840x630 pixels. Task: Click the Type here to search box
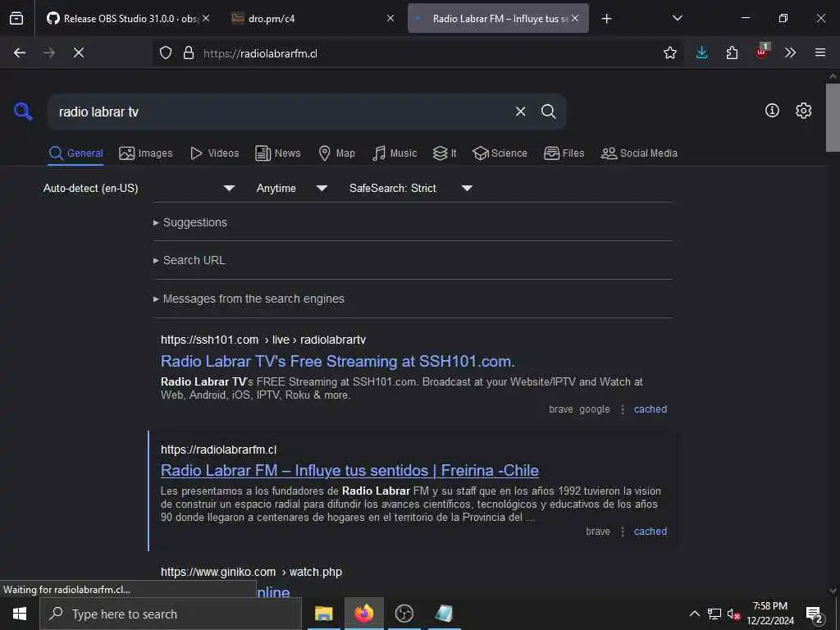point(171,614)
